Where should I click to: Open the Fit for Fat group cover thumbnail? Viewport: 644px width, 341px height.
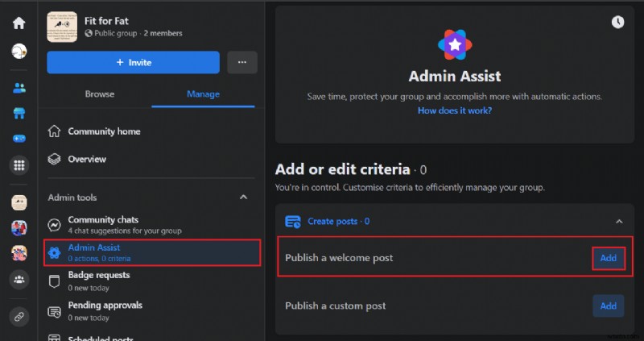(62, 27)
